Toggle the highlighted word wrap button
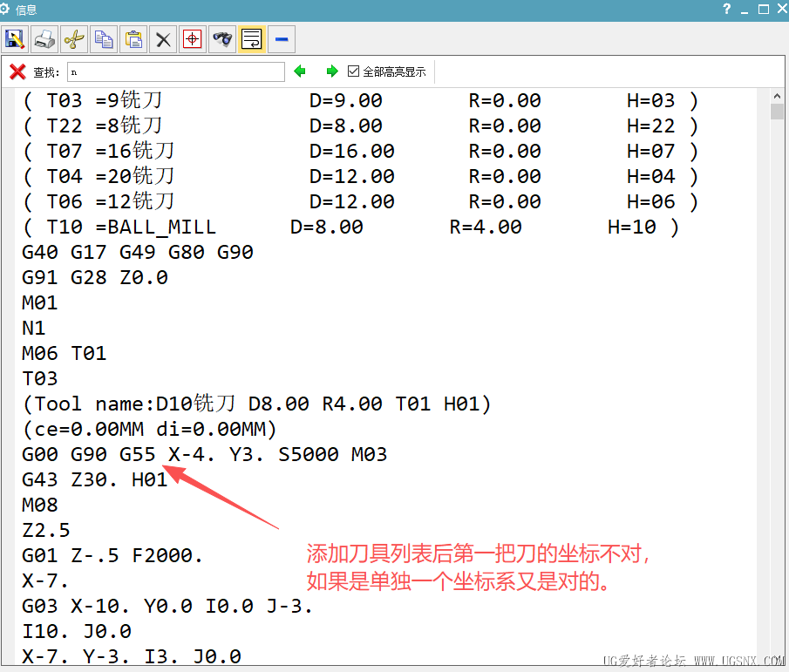789x672 pixels. click(252, 39)
